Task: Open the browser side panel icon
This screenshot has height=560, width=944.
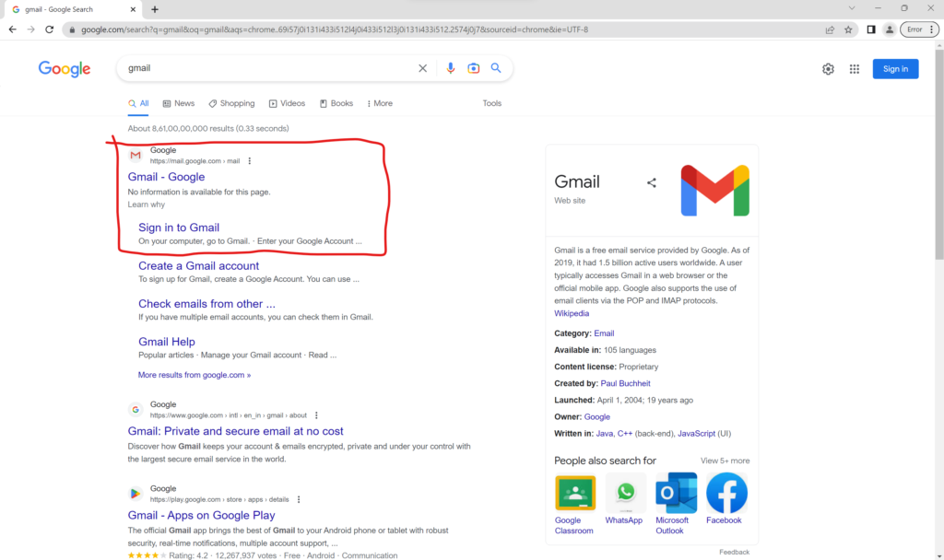Action: pyautogui.click(x=870, y=29)
